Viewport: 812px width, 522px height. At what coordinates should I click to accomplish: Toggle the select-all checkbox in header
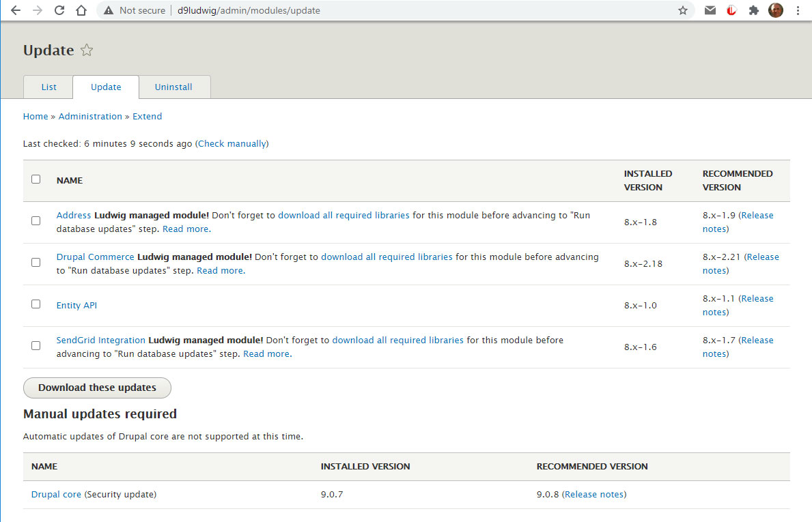36,179
